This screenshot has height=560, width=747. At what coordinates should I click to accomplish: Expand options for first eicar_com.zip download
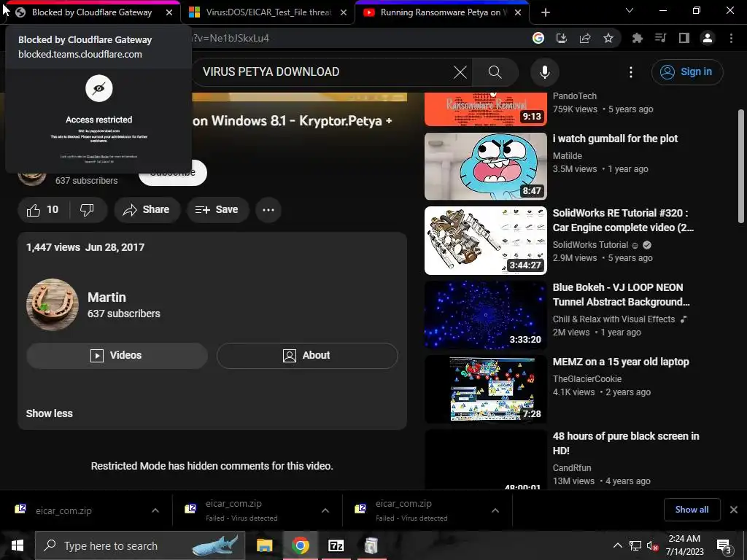tap(155, 510)
